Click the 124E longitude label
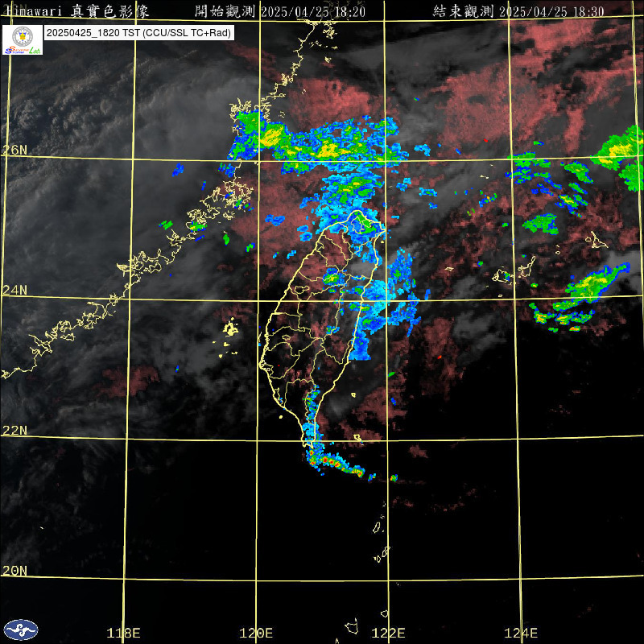Screen dimensions: 644x644 point(521,633)
